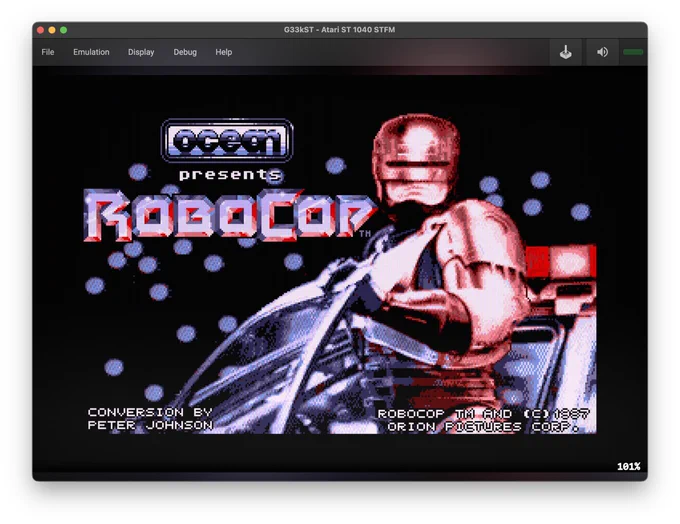Image resolution: width=680 pixels, height=524 pixels.
Task: Click the RoboCop title on emulated screen
Action: (229, 216)
